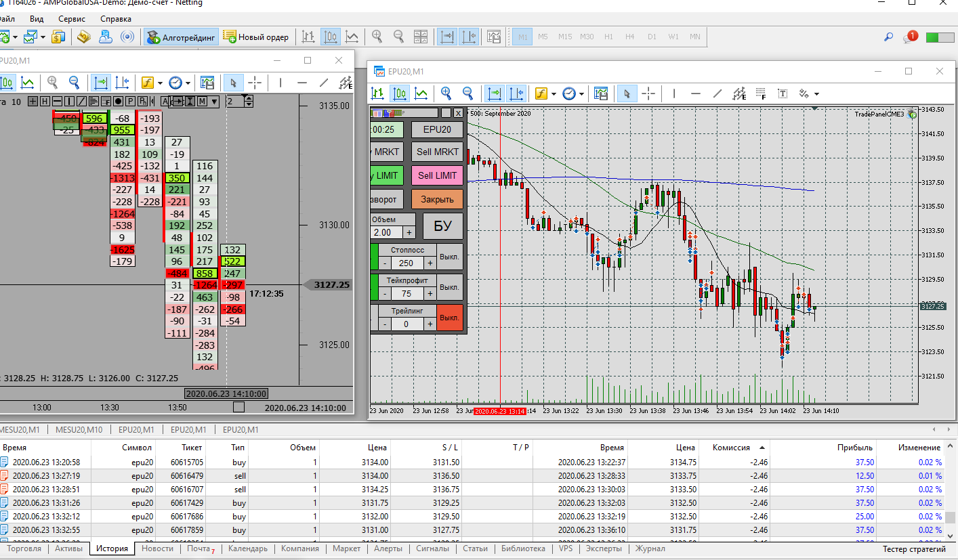958x560 pixels.
Task: Select the crosshair tool in right chart toolbar
Action: pyautogui.click(x=648, y=93)
